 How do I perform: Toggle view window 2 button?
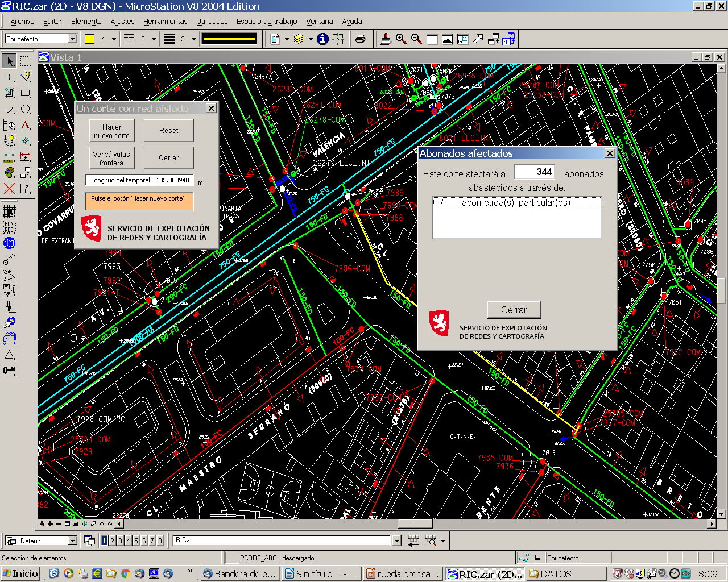click(x=112, y=541)
